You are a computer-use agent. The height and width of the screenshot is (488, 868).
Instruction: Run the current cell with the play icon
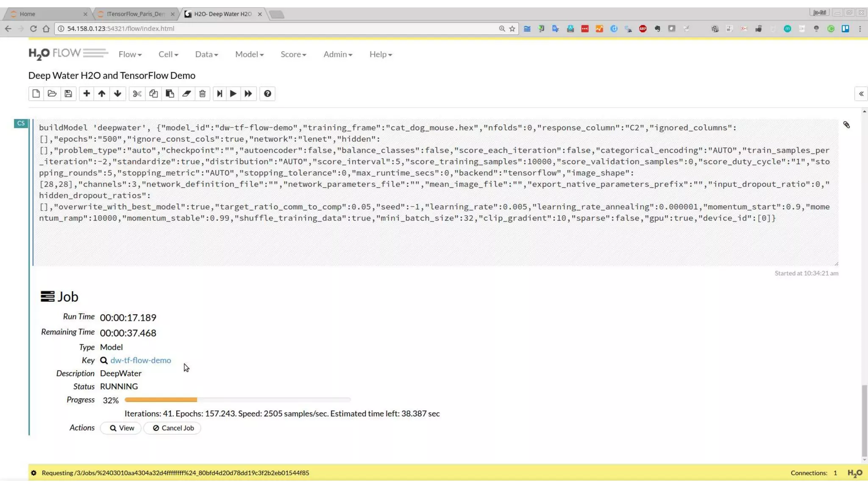[233, 94]
